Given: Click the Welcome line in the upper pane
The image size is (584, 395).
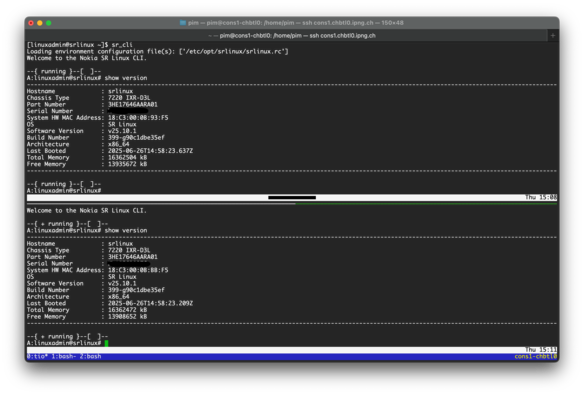Looking at the screenshot, I should click(x=86, y=58).
